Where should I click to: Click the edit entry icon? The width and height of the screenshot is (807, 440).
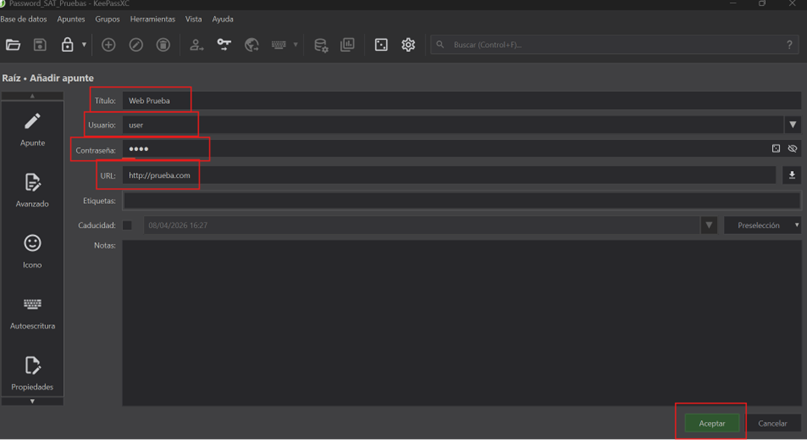click(136, 45)
